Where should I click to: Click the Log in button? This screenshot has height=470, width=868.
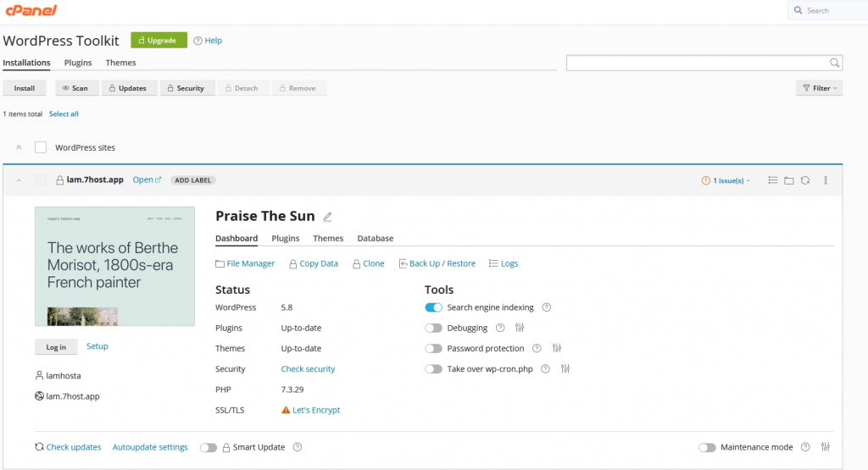pyautogui.click(x=56, y=346)
